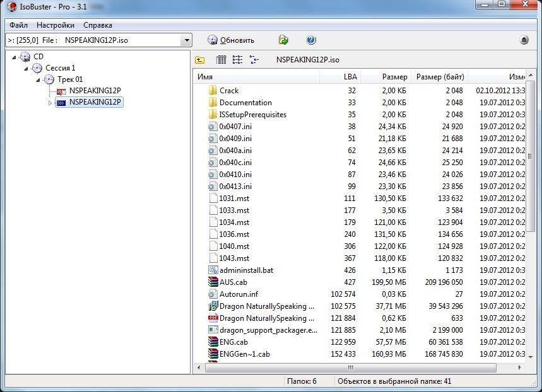Viewport: 542px width, 392px height.
Task: Open the drive selection dropdown
Action: [186, 40]
